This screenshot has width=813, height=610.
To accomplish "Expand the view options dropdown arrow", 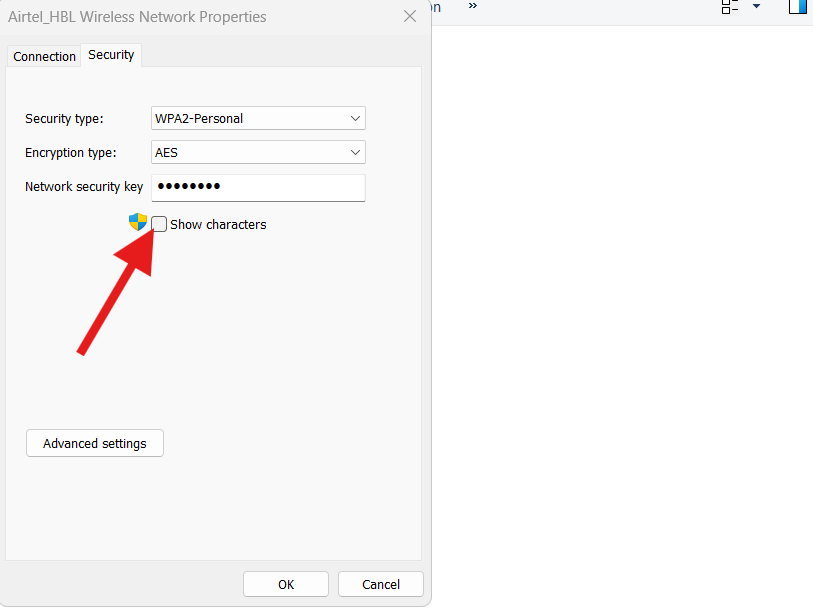I will (756, 6).
